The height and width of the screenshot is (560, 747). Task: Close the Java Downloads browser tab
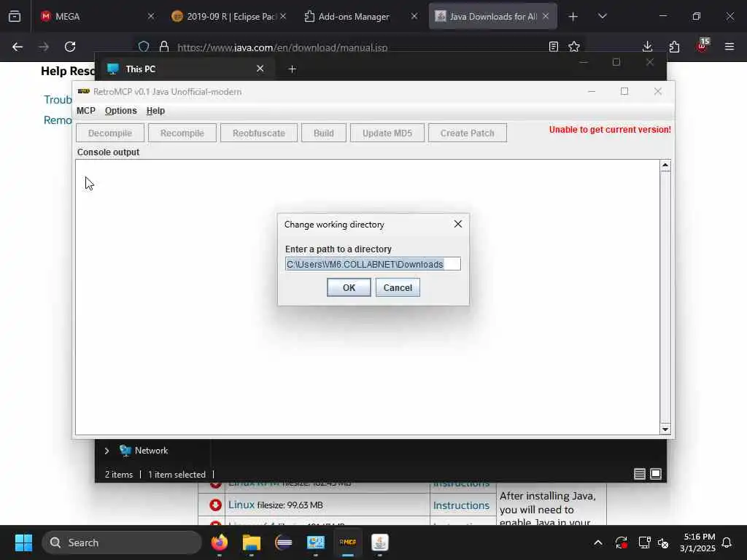coord(546,16)
